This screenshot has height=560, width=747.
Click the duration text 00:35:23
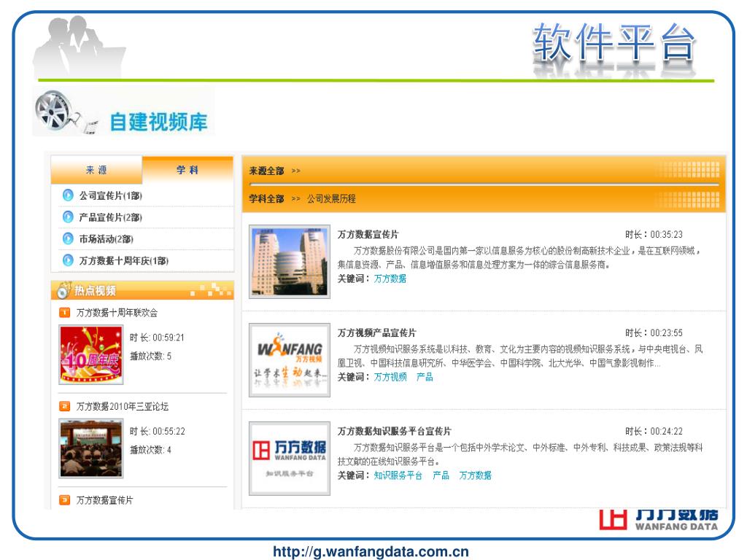666,234
